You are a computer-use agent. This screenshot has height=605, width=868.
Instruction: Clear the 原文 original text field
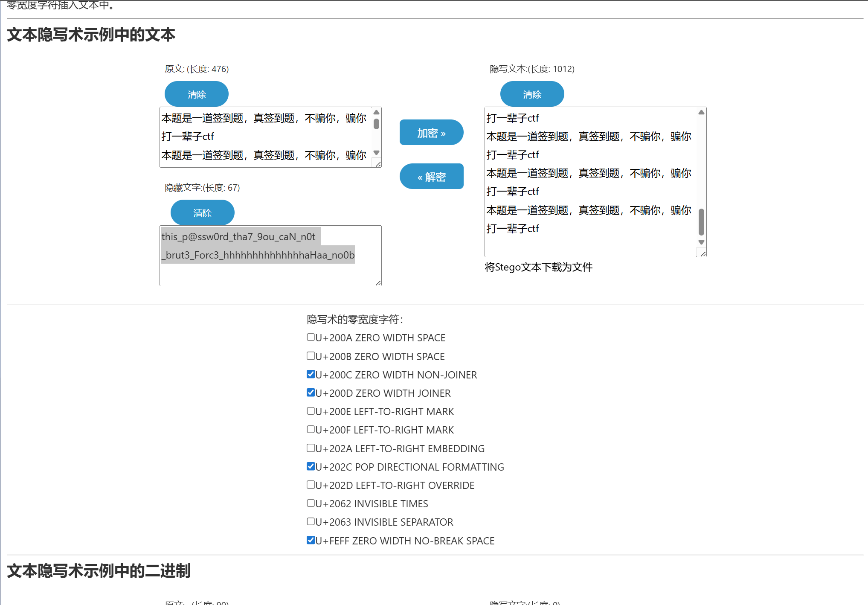(x=197, y=94)
